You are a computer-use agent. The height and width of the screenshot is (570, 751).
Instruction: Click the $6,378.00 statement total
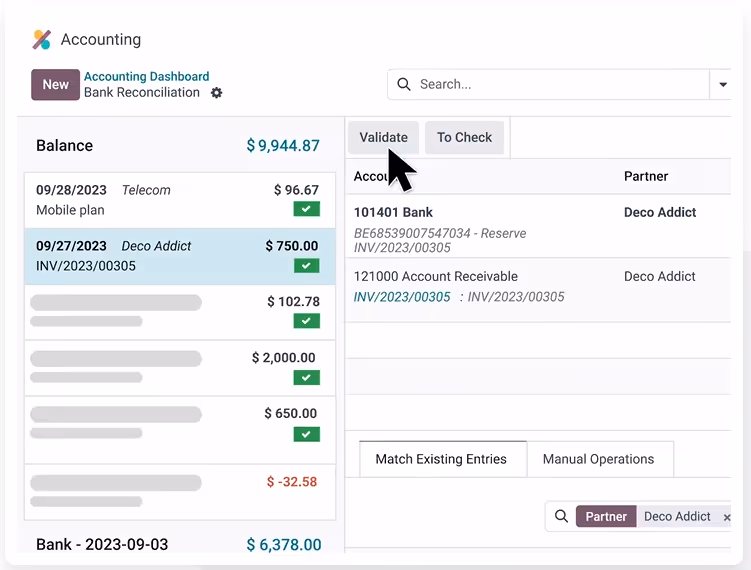[284, 545]
